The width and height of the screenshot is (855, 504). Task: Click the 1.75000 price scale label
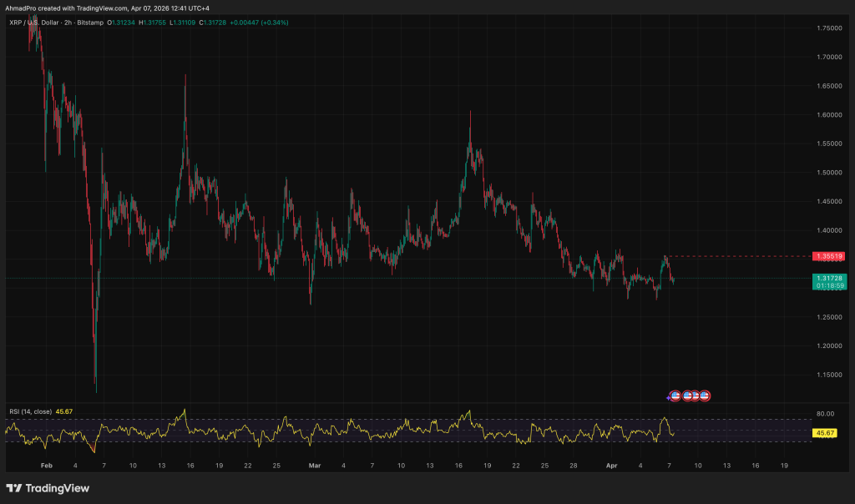[828, 28]
